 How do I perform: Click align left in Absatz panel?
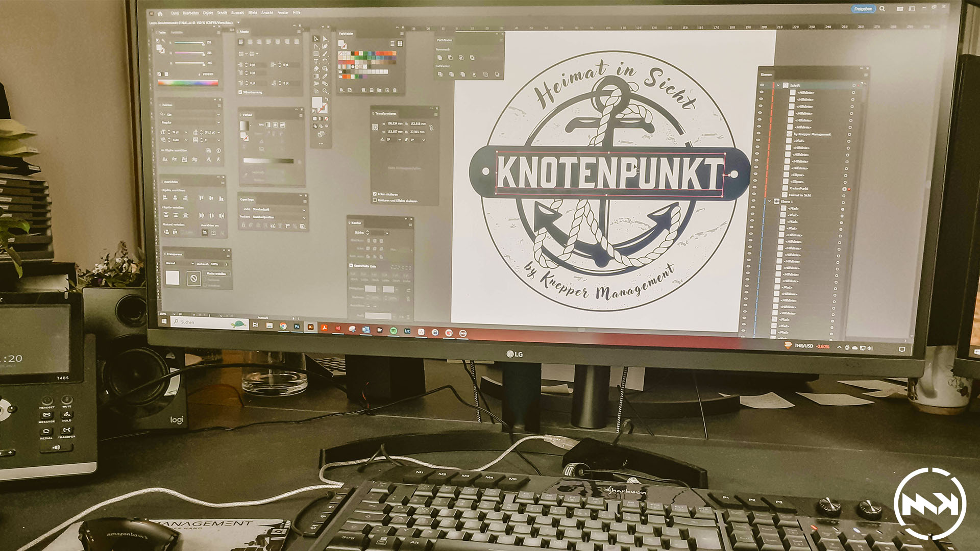click(x=242, y=42)
